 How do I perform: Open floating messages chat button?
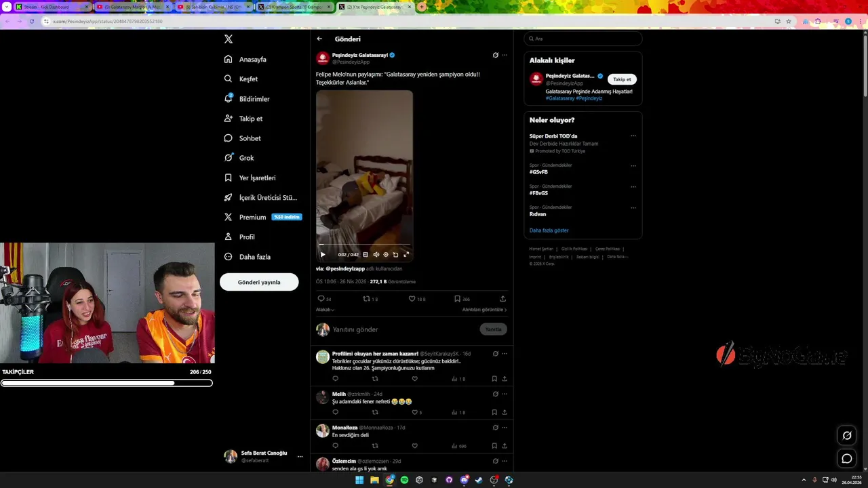[x=847, y=459]
